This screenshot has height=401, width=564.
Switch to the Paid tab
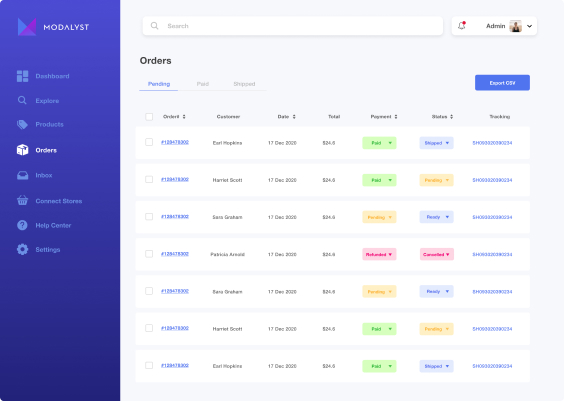(203, 84)
